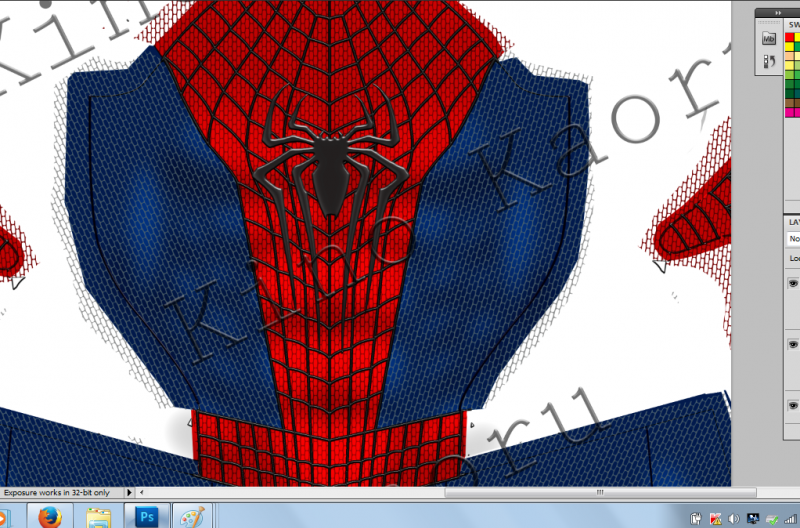Viewport: 800px width, 528px height.
Task: Select the Layers panel tab
Action: (x=793, y=222)
